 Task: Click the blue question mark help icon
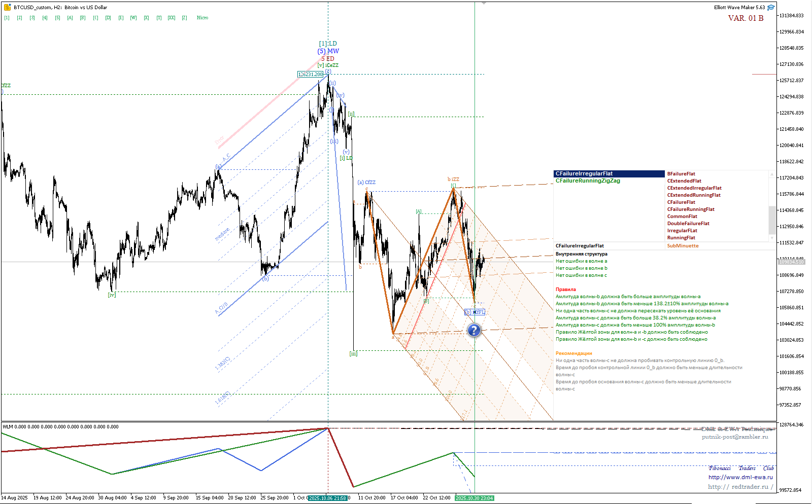pyautogui.click(x=473, y=331)
